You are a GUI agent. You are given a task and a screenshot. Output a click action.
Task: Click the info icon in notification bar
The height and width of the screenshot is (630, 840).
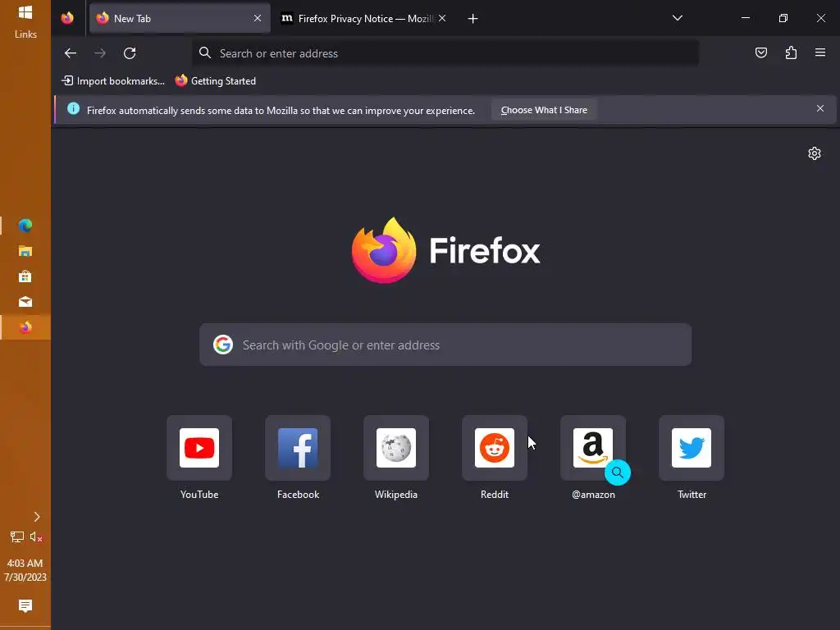(x=73, y=109)
